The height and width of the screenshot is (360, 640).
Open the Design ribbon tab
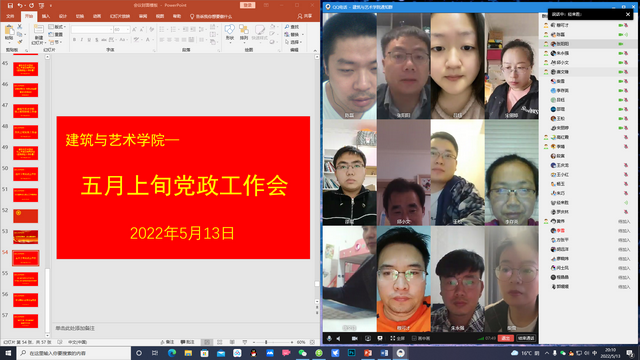(x=63, y=16)
